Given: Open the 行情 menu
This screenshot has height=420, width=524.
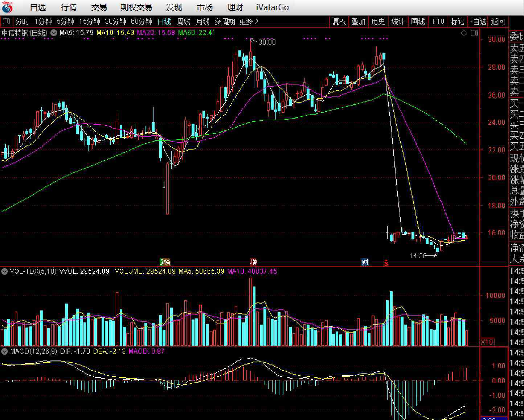Looking at the screenshot, I should [x=69, y=8].
